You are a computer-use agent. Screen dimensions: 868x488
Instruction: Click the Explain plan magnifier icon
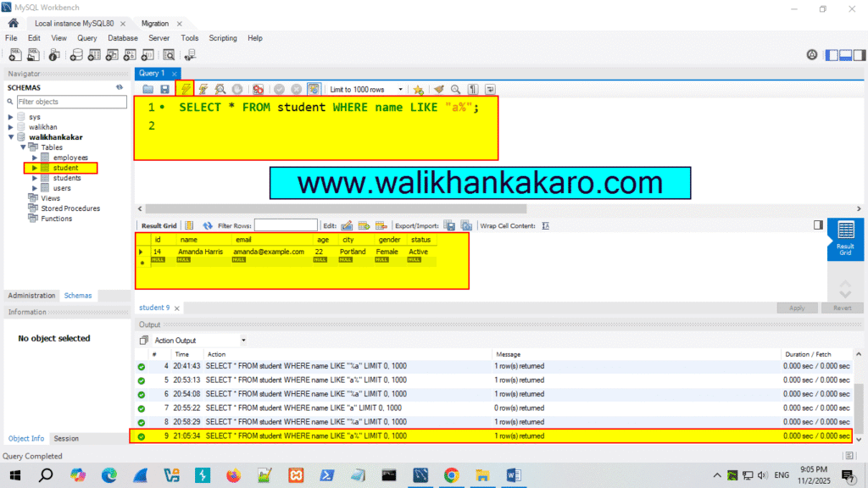click(x=219, y=88)
